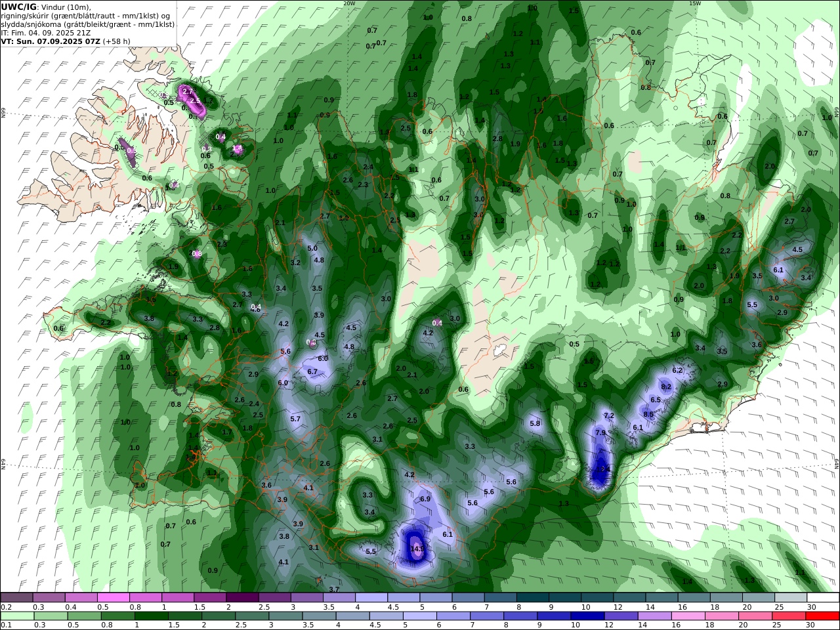Click the 6.5 precipitation value
840x630 pixels.
tap(656, 400)
